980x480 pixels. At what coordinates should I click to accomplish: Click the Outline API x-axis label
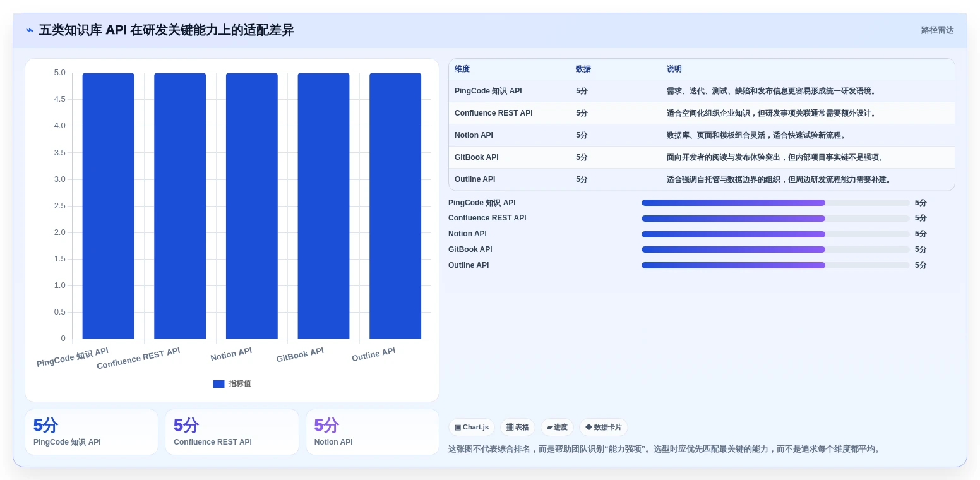coord(374,354)
